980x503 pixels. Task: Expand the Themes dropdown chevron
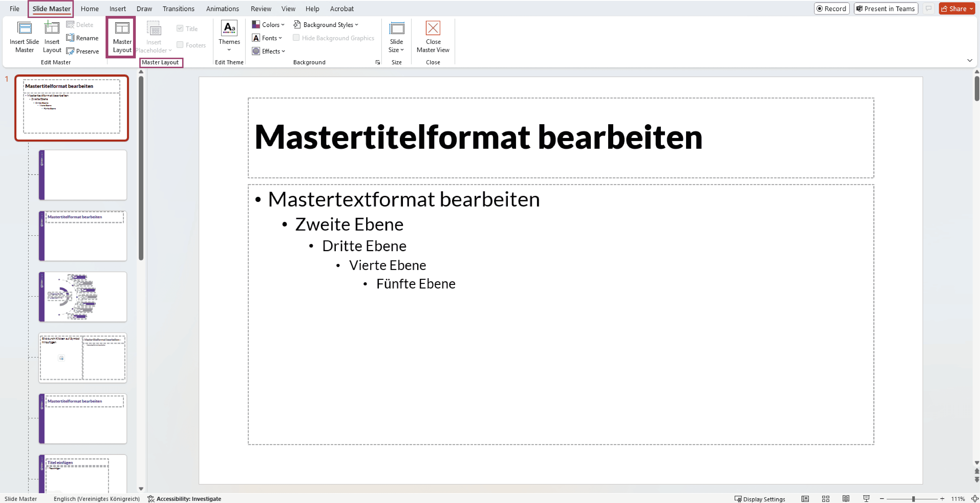tap(229, 50)
